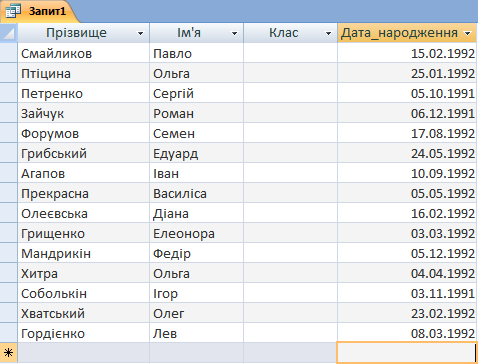
Task: Select all records via the corner selector
Action: [x=9, y=33]
